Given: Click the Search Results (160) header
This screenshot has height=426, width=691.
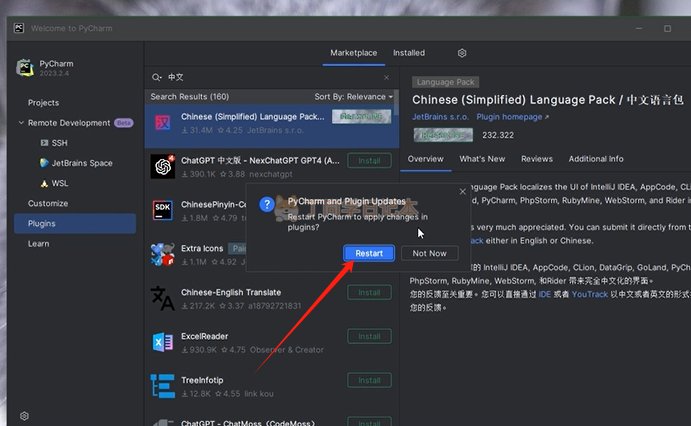Looking at the screenshot, I should (x=189, y=96).
